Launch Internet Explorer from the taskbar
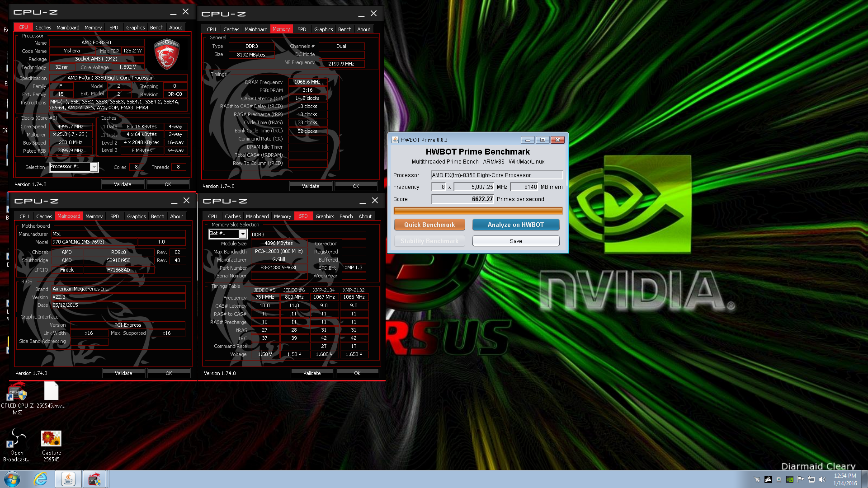868x488 pixels. point(41,479)
